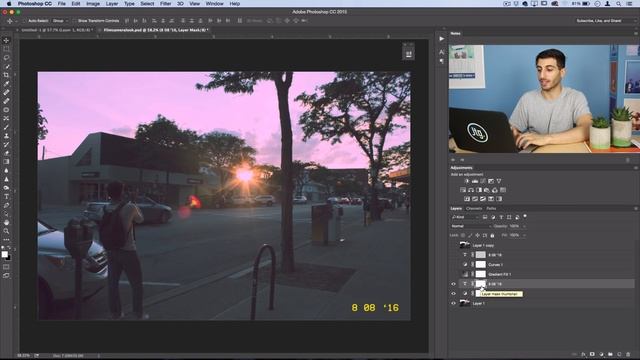This screenshot has width=640, height=360.
Task: Lock layer position
Action: [478, 236]
